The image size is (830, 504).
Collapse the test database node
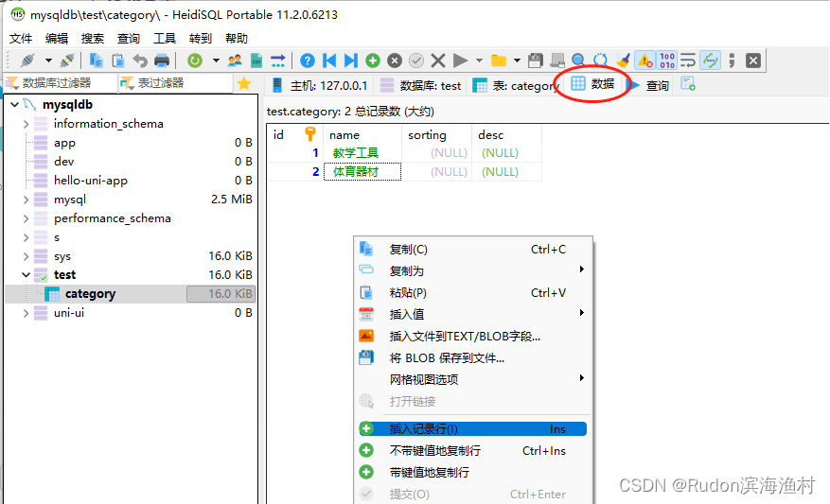pyautogui.click(x=26, y=275)
